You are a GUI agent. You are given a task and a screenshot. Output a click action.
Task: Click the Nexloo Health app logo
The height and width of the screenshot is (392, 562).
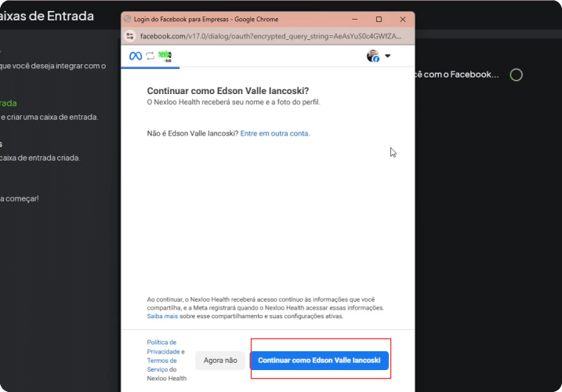click(165, 56)
